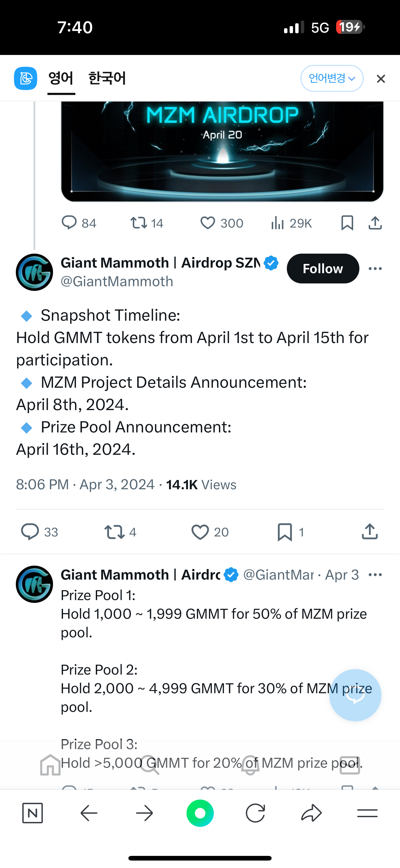Close the translation bar with X
The image size is (400, 868).
(381, 79)
